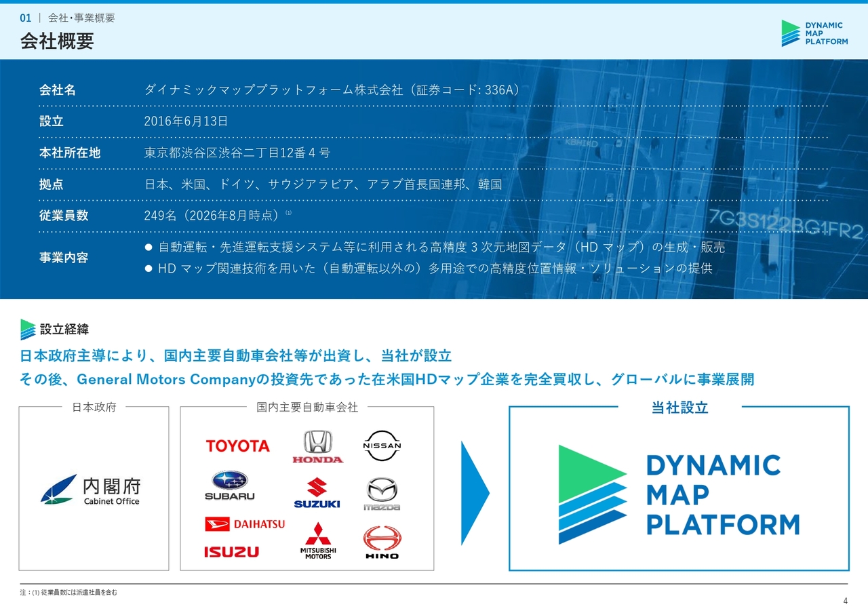Viewport: 868px width, 613px height.
Task: Click the 設立 row label
Action: tap(52, 121)
